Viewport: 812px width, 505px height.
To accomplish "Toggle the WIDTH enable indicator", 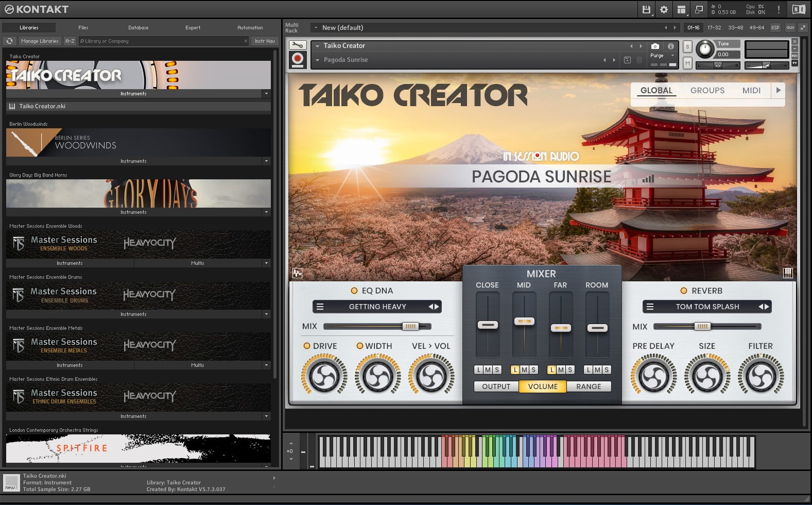I will coord(360,346).
